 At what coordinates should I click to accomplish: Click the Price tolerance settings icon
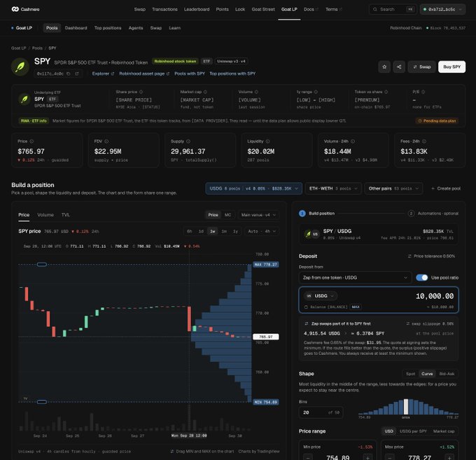(x=409, y=256)
